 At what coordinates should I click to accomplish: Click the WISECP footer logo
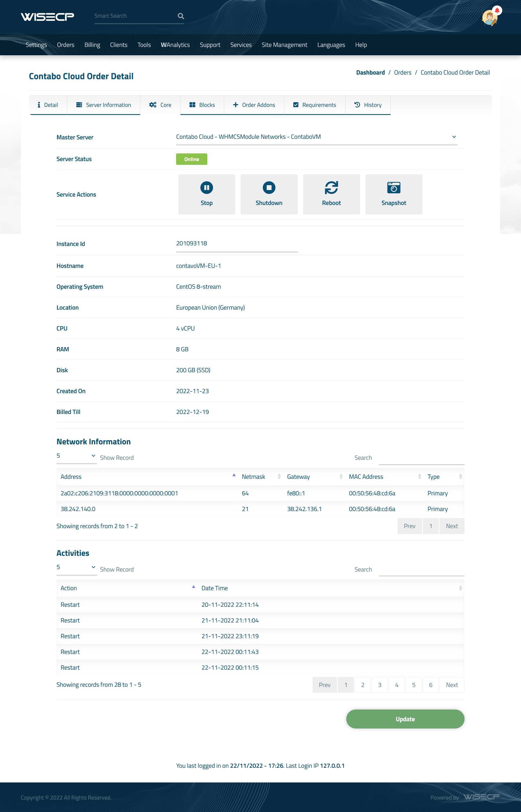481,797
